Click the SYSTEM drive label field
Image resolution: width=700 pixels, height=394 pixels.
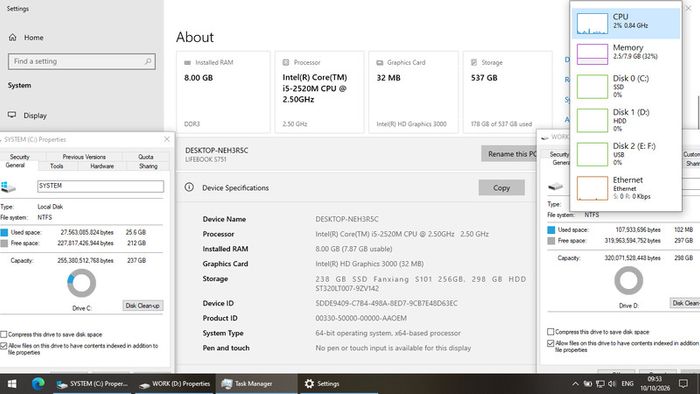click(x=100, y=186)
